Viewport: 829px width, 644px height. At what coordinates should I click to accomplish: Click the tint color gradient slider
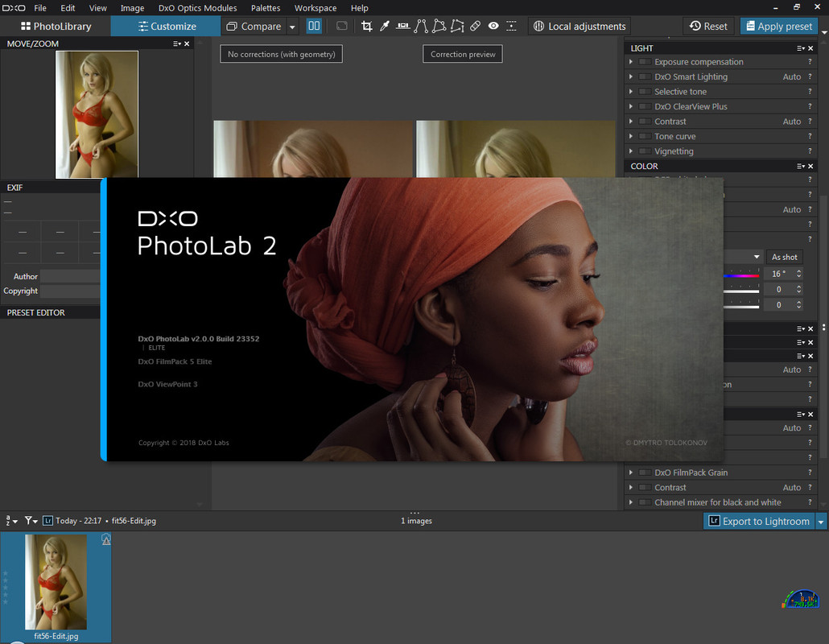[x=742, y=275]
